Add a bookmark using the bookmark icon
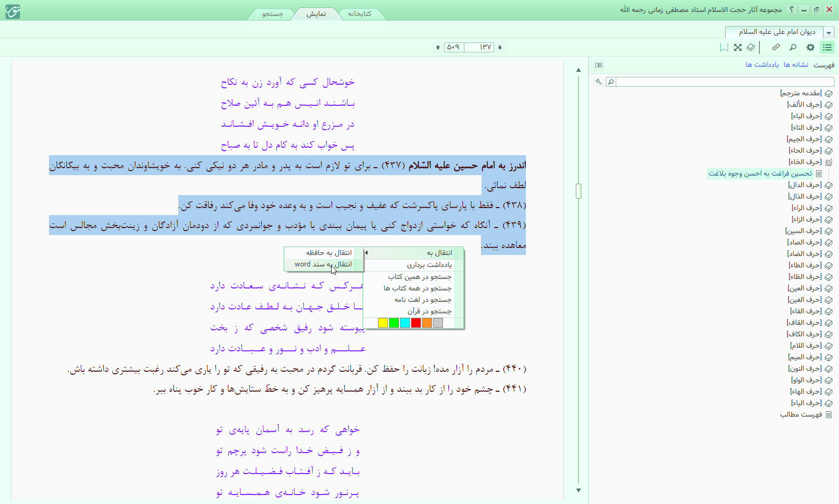This screenshot has height=504, width=839. [724, 47]
